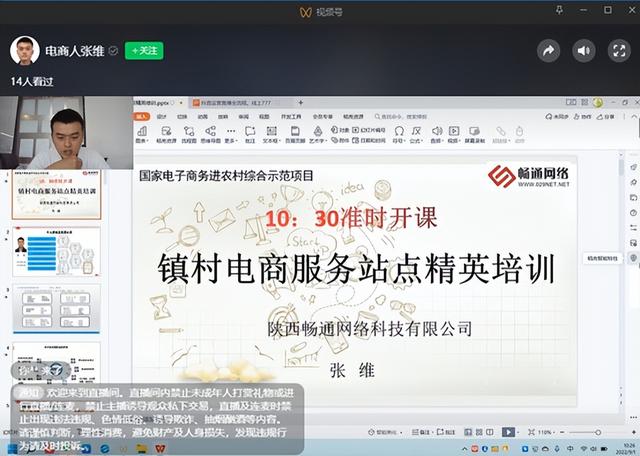Screen dimensions: 640x456
Task: Insert 日期和时间 into the slide
Action: pyautogui.click(x=369, y=140)
